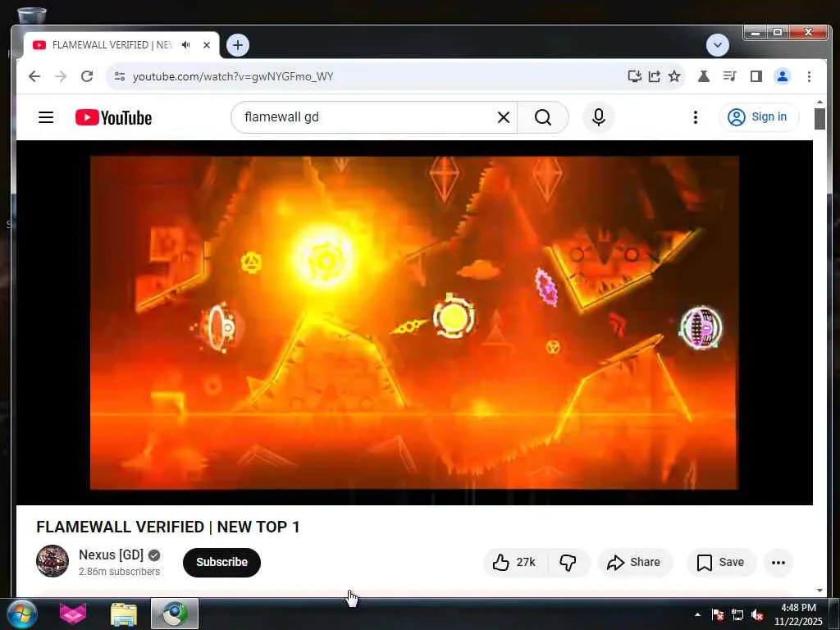The height and width of the screenshot is (630, 840).
Task: Click the install app icon in address bar
Action: pos(634,76)
